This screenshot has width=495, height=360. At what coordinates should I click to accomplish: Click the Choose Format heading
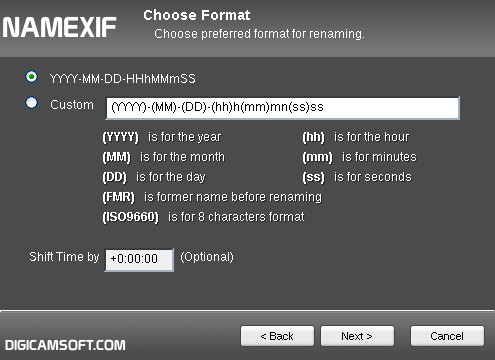197,15
